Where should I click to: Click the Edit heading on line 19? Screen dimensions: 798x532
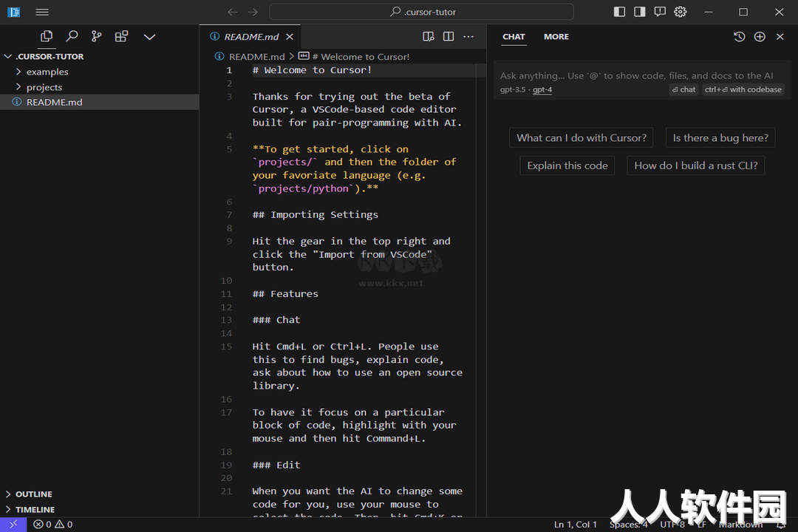coord(276,465)
